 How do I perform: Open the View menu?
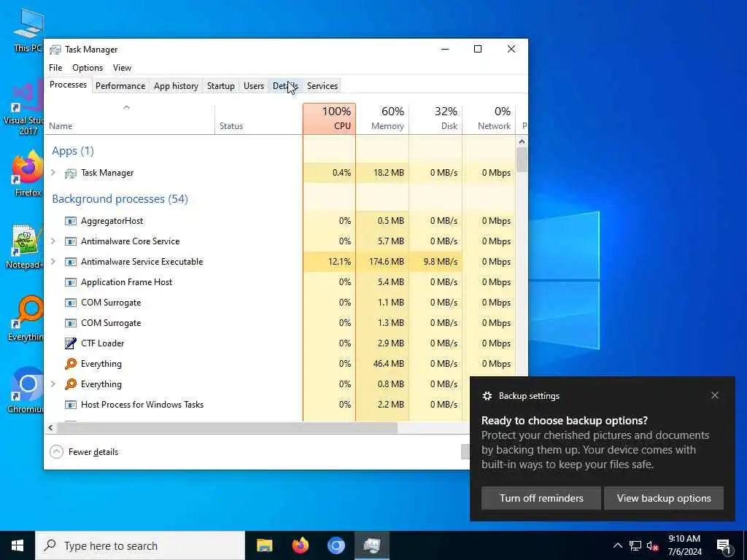122,68
